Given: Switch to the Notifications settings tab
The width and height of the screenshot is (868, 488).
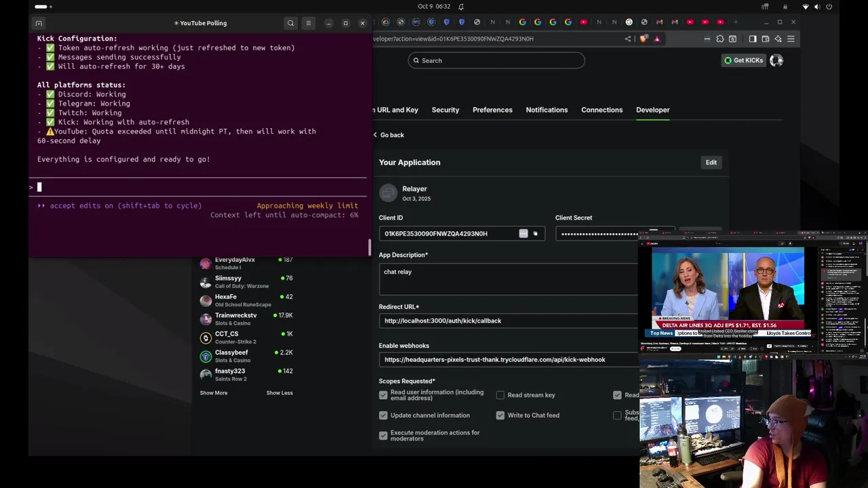Looking at the screenshot, I should pos(547,110).
